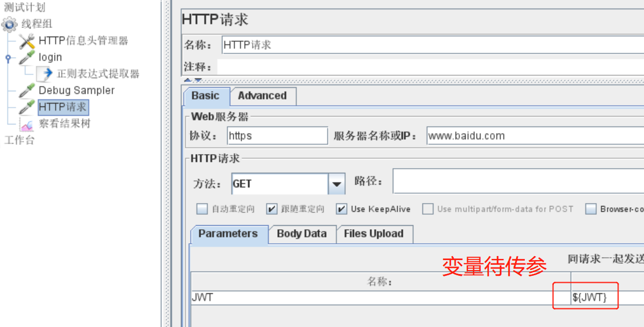This screenshot has width=644, height=327.
Task: Select 正则表达式提取器 tree node
Action: [98, 74]
